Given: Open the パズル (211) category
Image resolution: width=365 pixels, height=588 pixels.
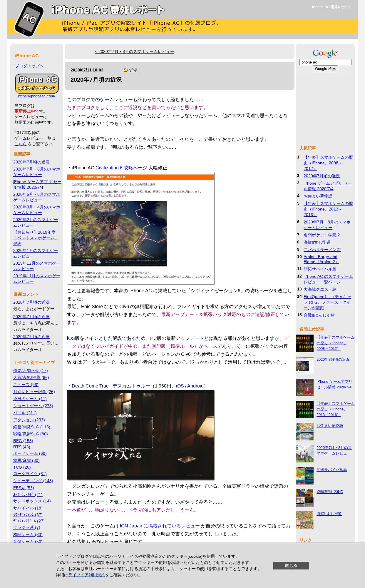Looking at the screenshot, I should pyautogui.click(x=25, y=413).
